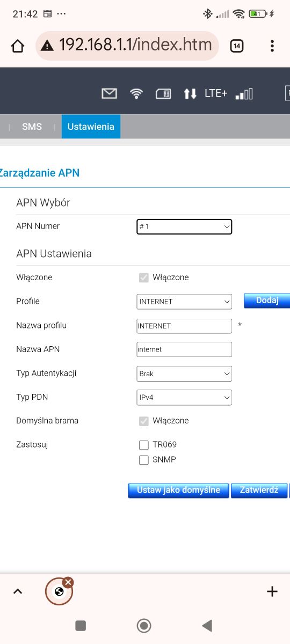Screen dimensions: 290x644
Task: Open the Typ PDN dropdown showing IPv4
Action: tap(184, 398)
